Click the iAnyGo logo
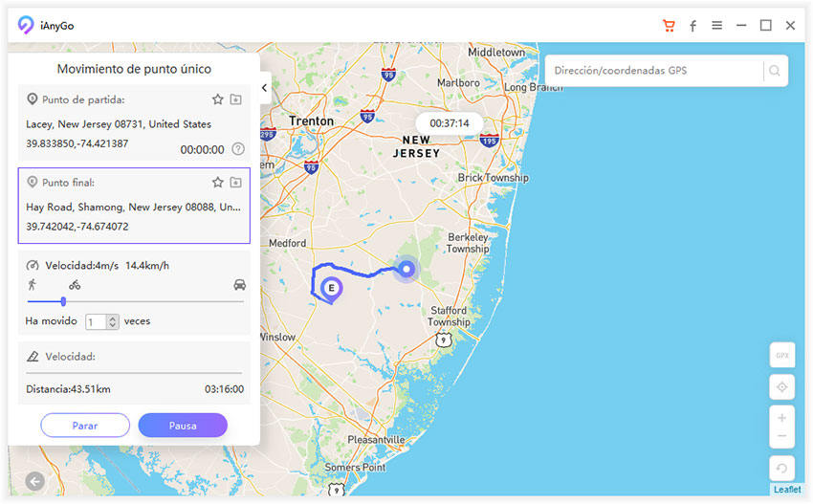This screenshot has height=504, width=813. [26, 25]
